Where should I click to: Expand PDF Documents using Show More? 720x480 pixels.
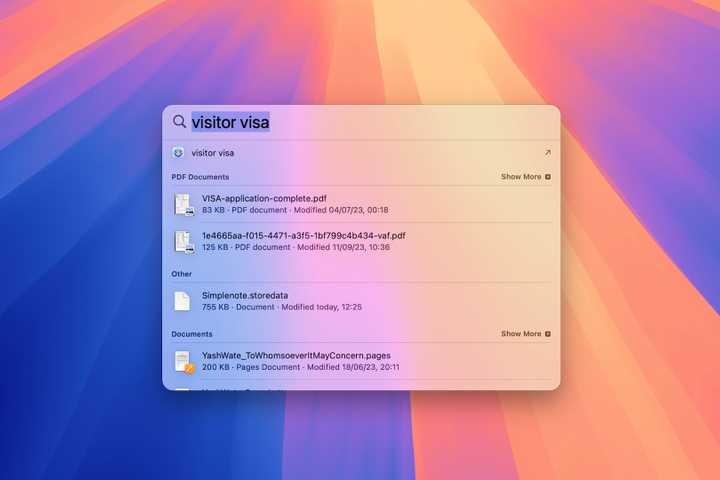[521, 177]
